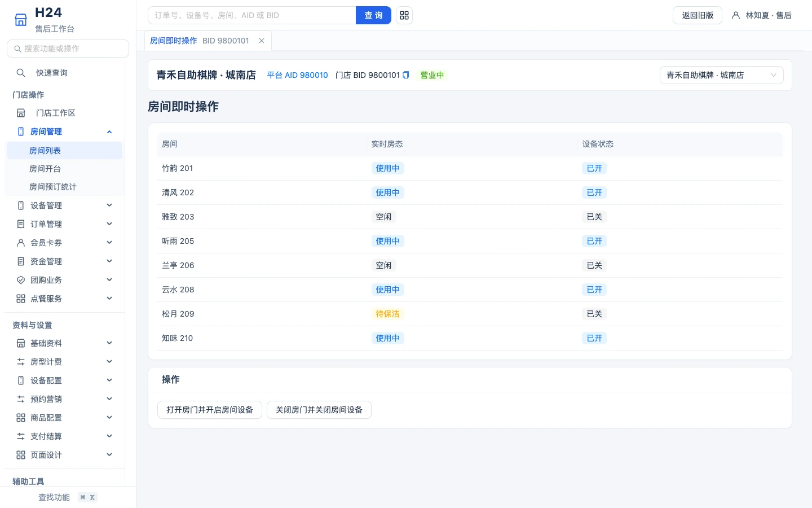812x508 pixels.
Task: Open the 平台 AID 980010 link
Action: tap(297, 75)
